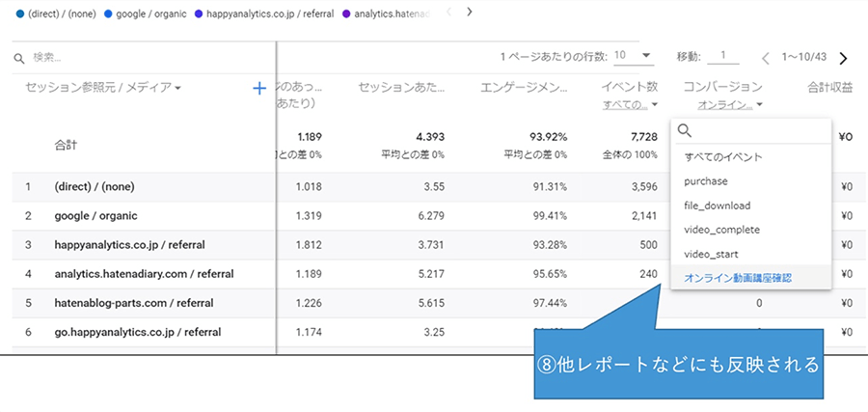Click the 6.279 sessions value
This screenshot has height=412, width=868.
pos(432,216)
